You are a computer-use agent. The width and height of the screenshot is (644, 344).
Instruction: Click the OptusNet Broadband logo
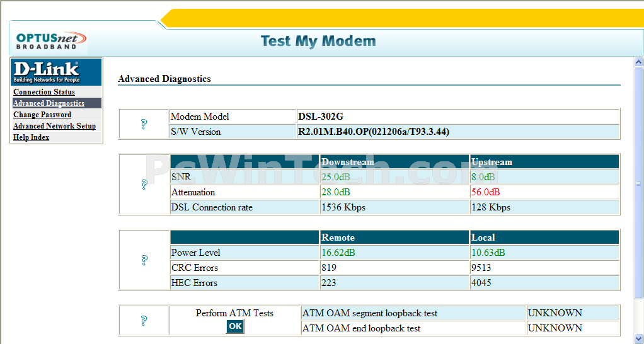pyautogui.click(x=51, y=41)
